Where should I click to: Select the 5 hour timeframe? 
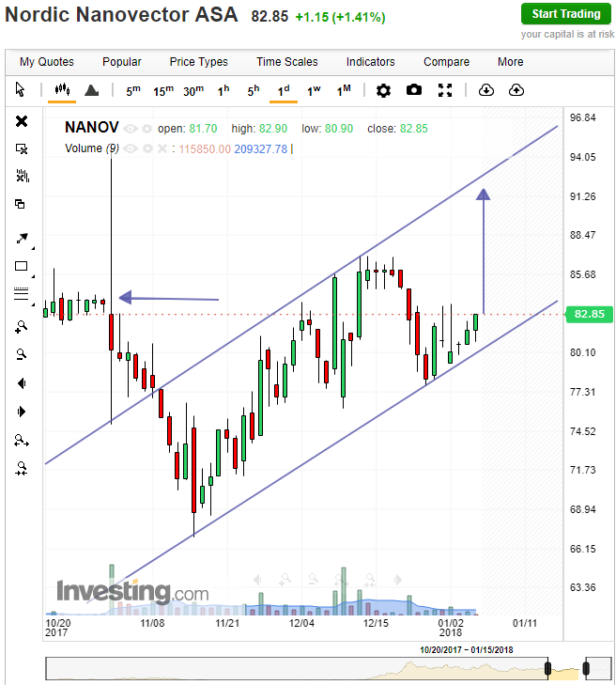click(254, 91)
